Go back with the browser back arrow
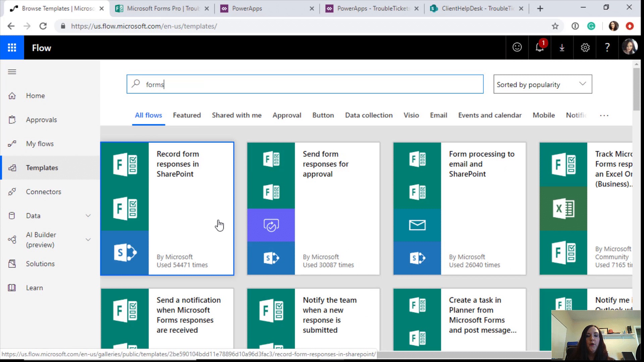Image resolution: width=644 pixels, height=362 pixels. click(x=11, y=26)
